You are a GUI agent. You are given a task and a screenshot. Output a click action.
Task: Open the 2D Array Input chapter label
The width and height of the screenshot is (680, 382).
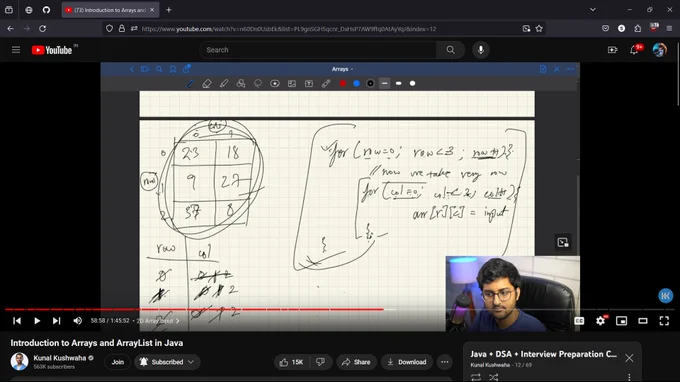point(158,321)
